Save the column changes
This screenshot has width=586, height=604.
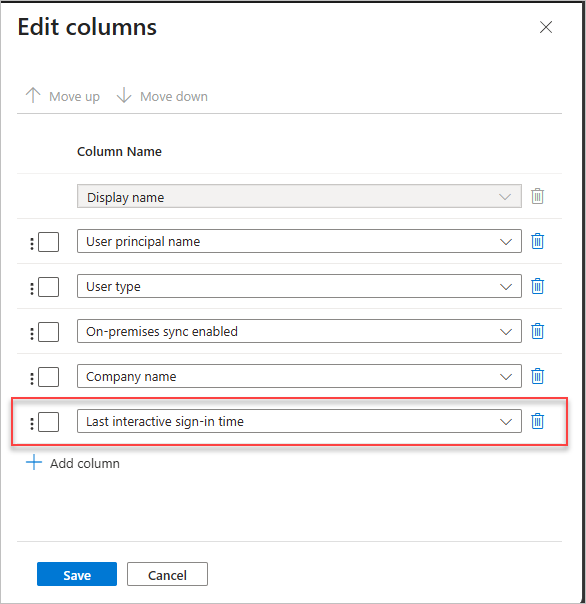[x=77, y=574]
